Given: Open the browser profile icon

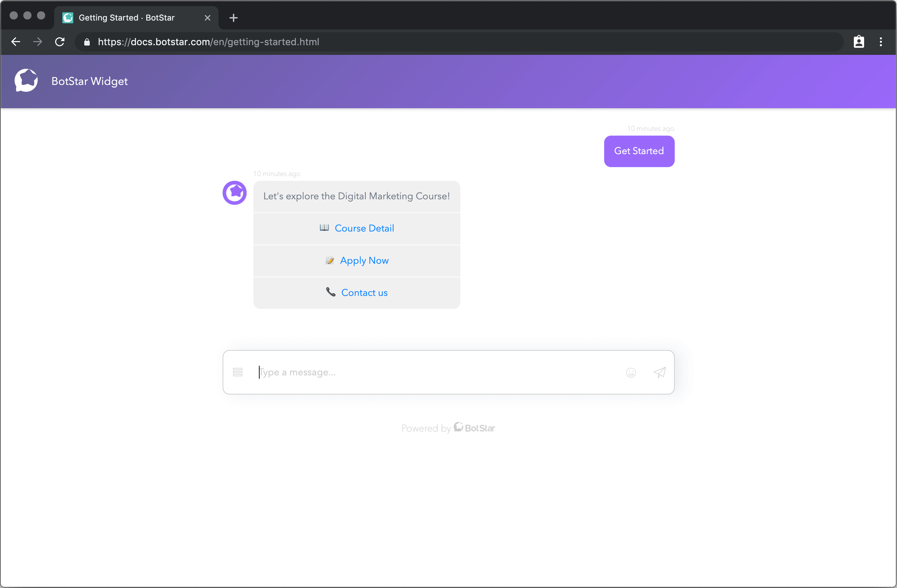Looking at the screenshot, I should [859, 42].
